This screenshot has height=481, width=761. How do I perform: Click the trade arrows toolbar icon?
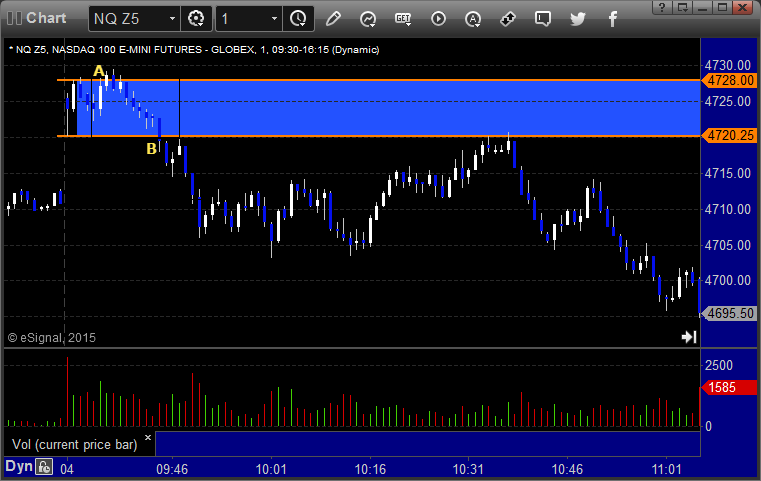[508, 19]
